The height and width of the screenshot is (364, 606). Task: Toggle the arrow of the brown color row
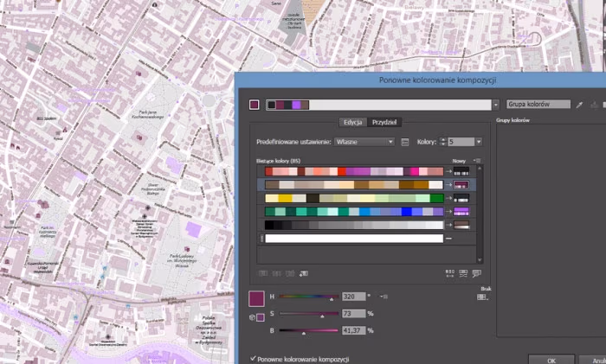tap(448, 184)
